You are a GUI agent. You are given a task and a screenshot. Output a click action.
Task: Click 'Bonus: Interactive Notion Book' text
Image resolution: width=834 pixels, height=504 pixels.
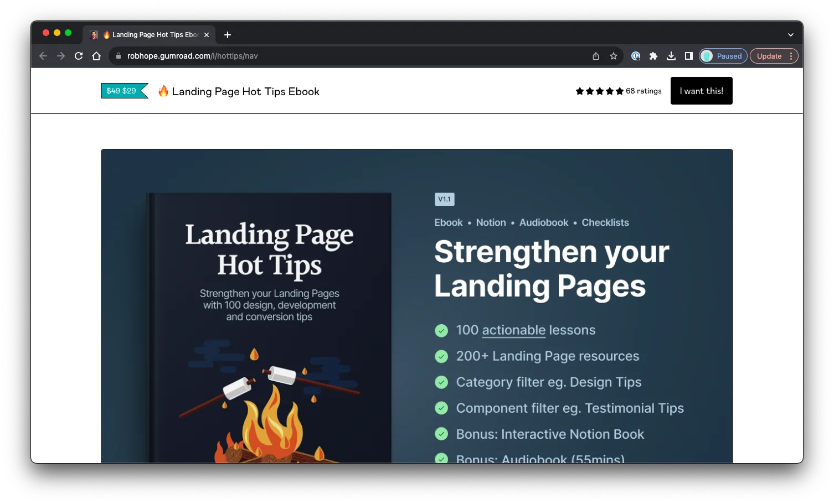[x=550, y=434]
